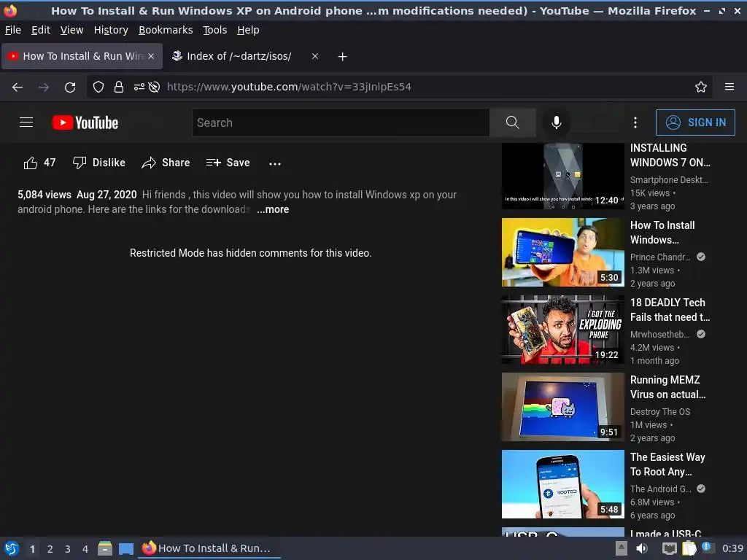The height and width of the screenshot is (560, 747).
Task: Click the tray notification icon beside the clock
Action: click(707, 548)
